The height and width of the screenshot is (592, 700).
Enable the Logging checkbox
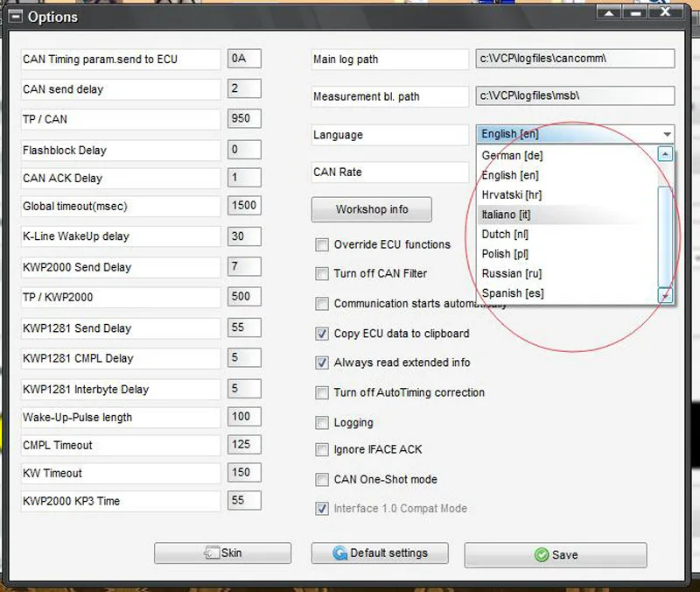pos(321,423)
